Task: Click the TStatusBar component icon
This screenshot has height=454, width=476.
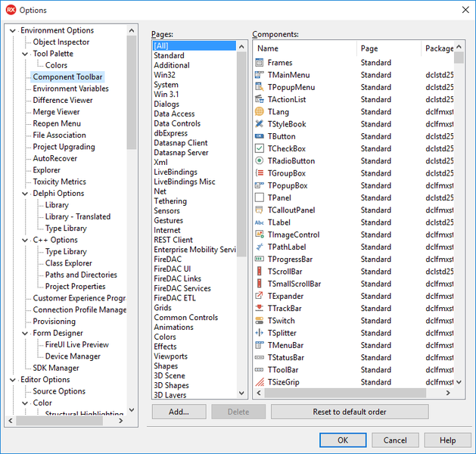Action: (260, 357)
